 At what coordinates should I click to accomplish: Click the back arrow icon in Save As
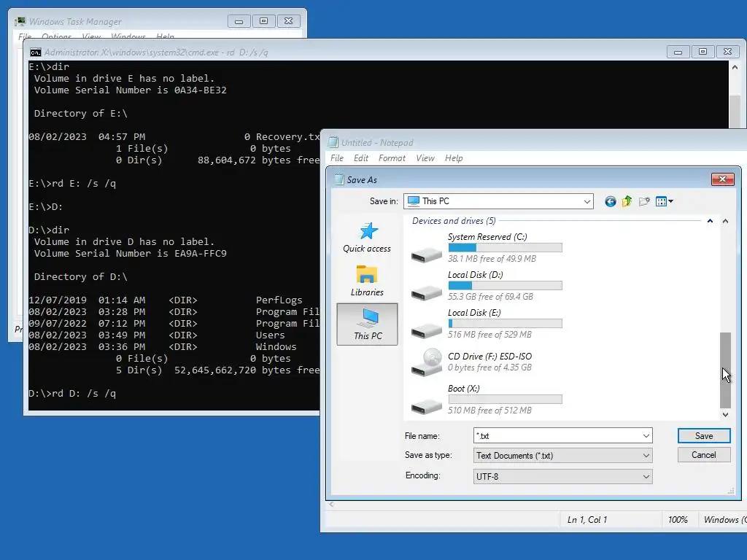pos(611,201)
